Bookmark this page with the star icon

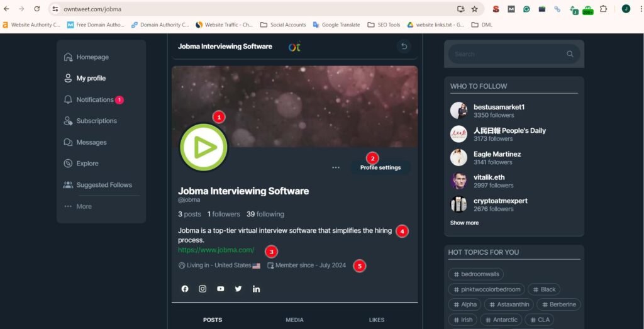[474, 9]
